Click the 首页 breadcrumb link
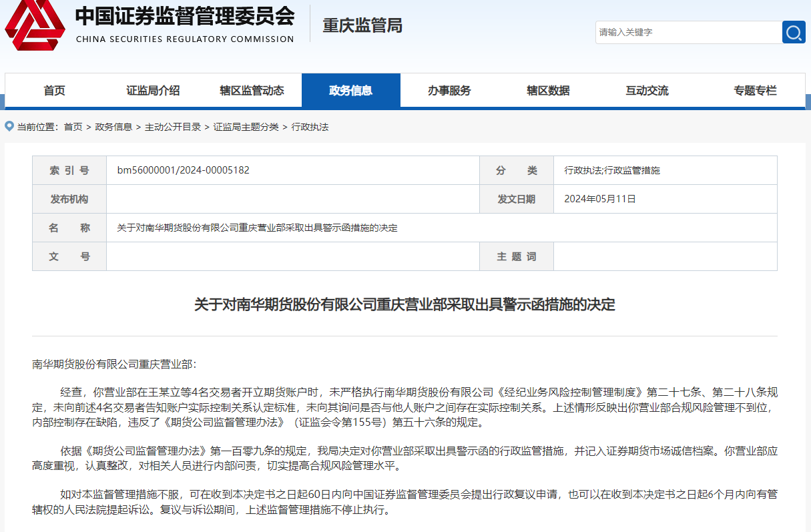Screen dimensions: 811x532 pyautogui.click(x=73, y=127)
